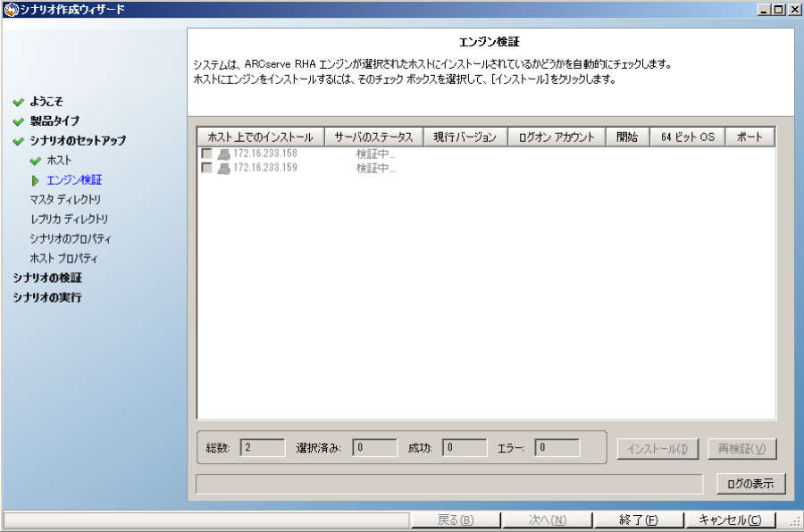Tick the checkbox for host 172.16.233.158

pos(206,154)
